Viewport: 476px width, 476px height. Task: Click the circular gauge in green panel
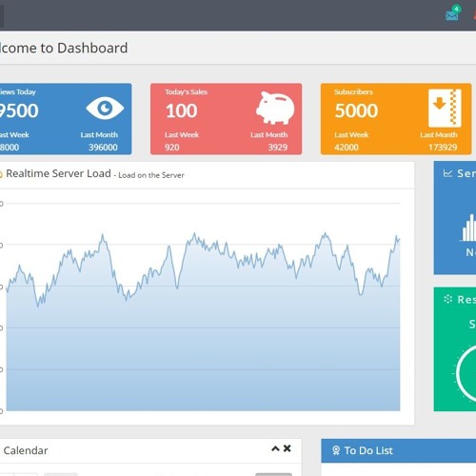(x=466, y=373)
